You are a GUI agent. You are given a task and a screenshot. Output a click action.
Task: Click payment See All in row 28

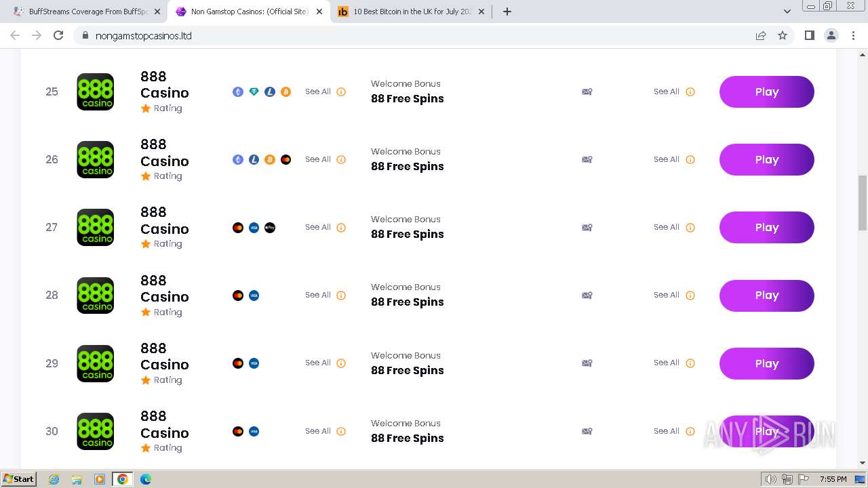(317, 295)
